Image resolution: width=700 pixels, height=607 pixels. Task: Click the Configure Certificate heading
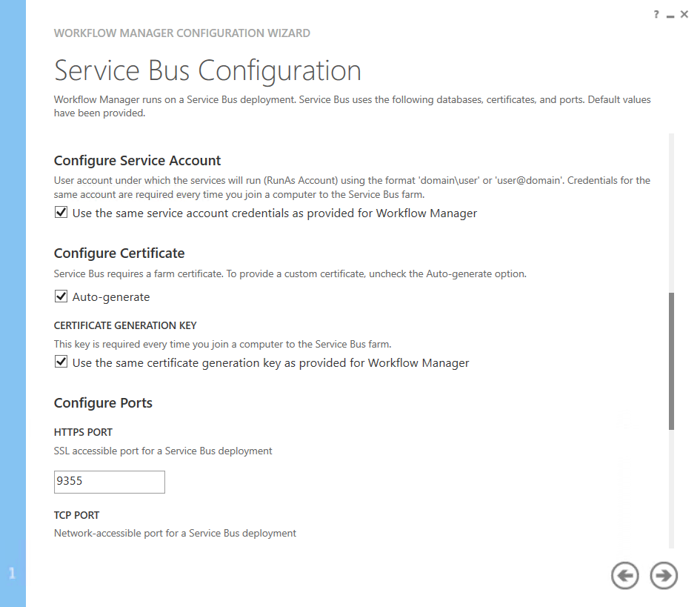pos(119,253)
